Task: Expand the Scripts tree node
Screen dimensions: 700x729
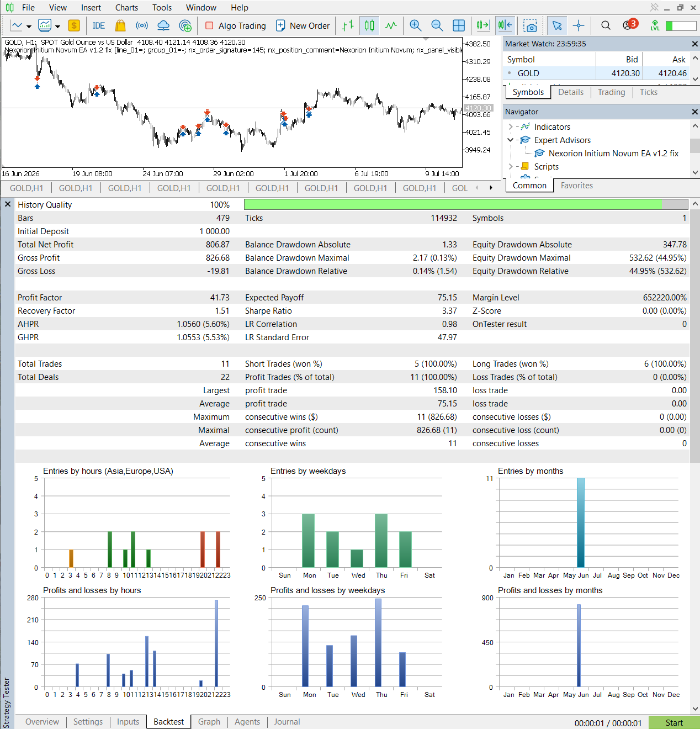Action: (510, 166)
